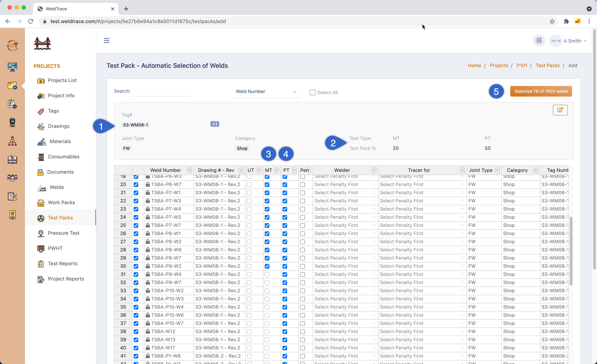This screenshot has width=597, height=364.
Task: Go to Home breadcrumb link
Action: pyautogui.click(x=474, y=65)
